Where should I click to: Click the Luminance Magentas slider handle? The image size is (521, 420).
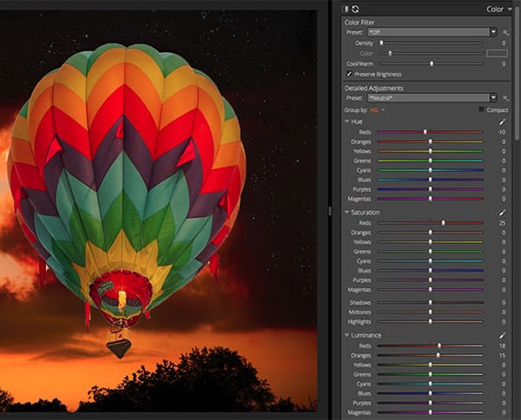[x=431, y=412]
